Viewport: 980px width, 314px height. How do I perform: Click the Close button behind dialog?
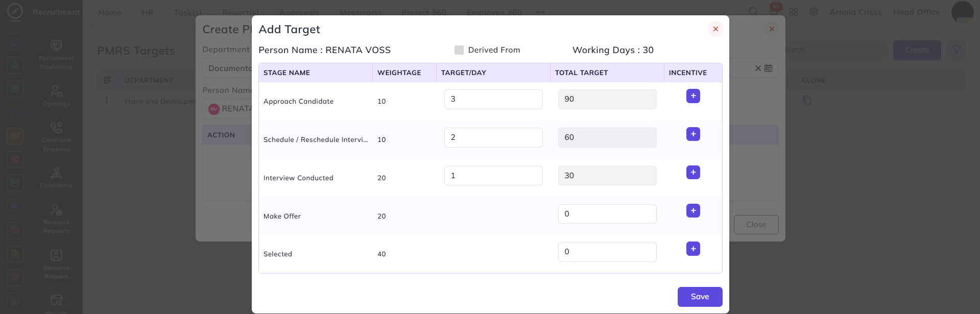click(x=756, y=225)
